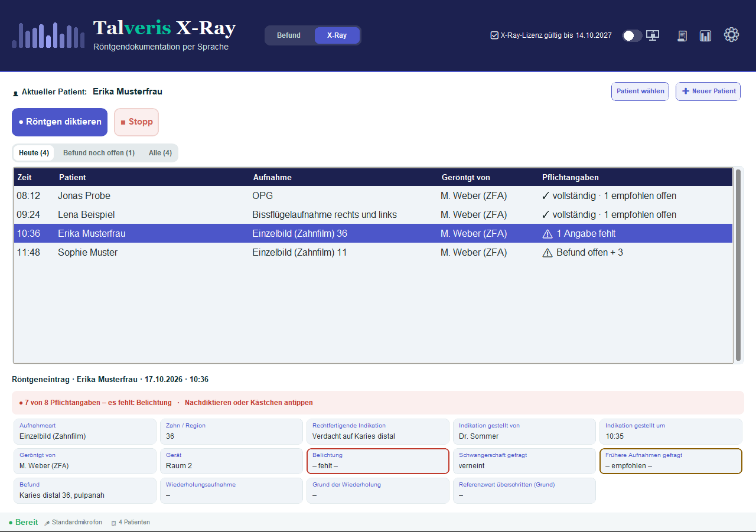
Task: Show Alle (4) entries
Action: pyautogui.click(x=160, y=153)
